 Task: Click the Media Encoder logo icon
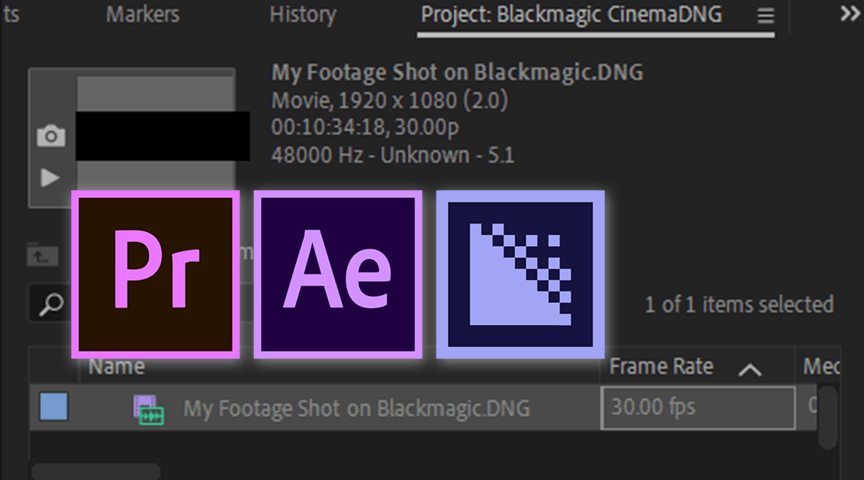coord(520,274)
